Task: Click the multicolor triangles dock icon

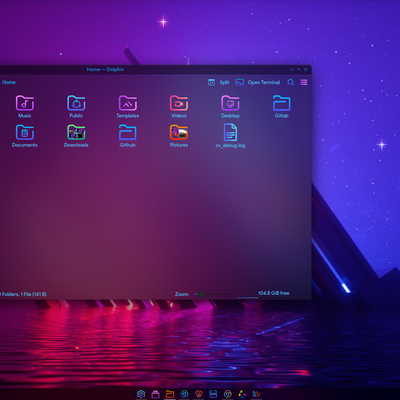Action: tap(242, 394)
